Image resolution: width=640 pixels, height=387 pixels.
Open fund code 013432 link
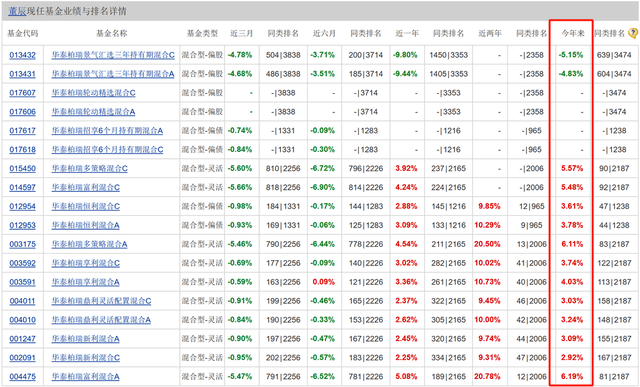(x=22, y=55)
